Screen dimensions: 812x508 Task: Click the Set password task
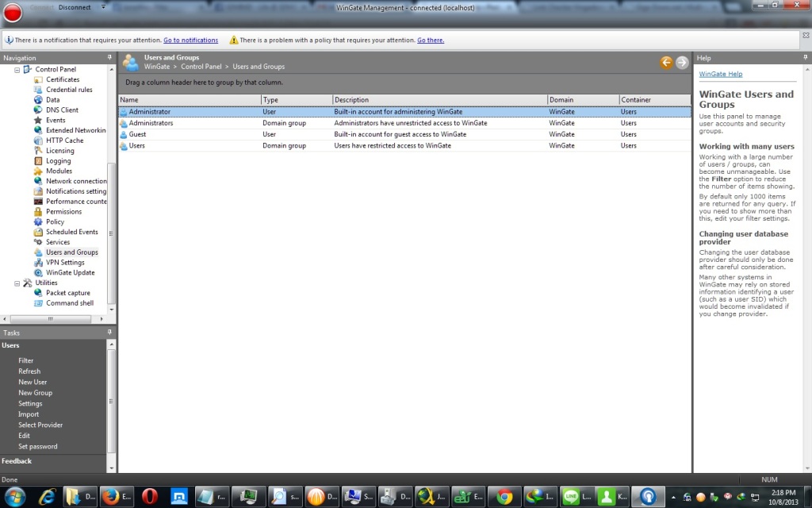click(38, 446)
